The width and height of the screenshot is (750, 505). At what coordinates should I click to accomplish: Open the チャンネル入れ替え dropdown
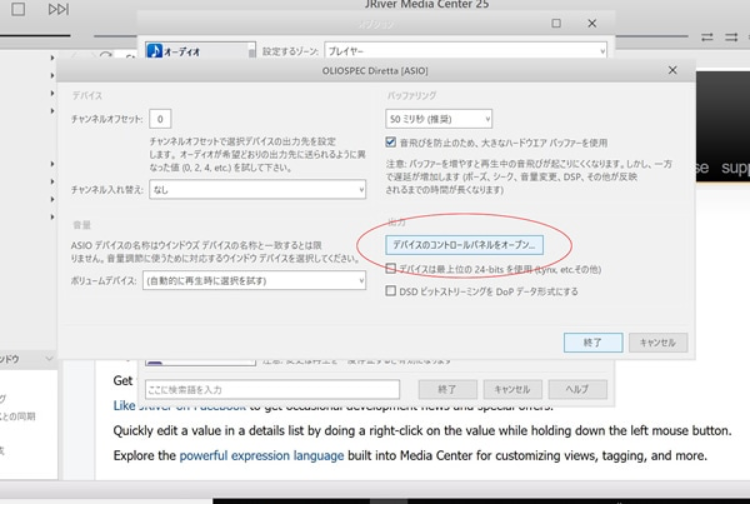[x=257, y=189]
